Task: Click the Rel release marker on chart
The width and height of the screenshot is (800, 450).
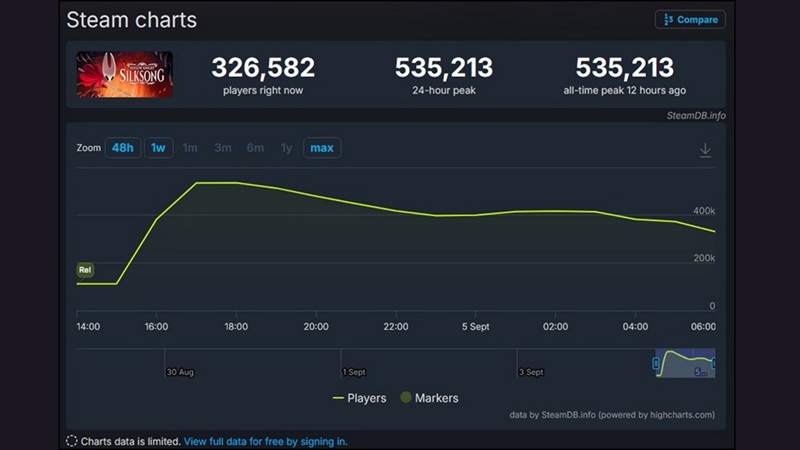Action: point(85,270)
